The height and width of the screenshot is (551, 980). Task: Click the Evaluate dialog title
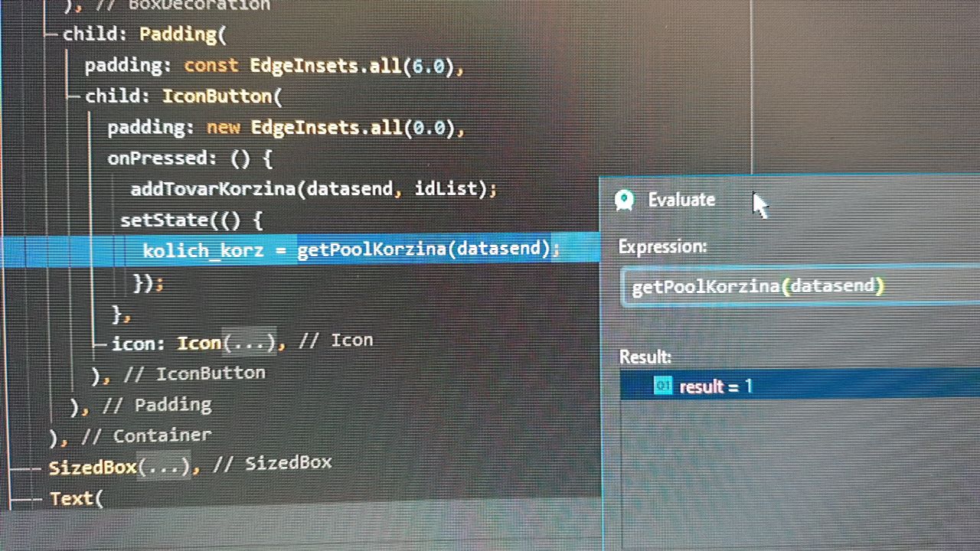(681, 200)
